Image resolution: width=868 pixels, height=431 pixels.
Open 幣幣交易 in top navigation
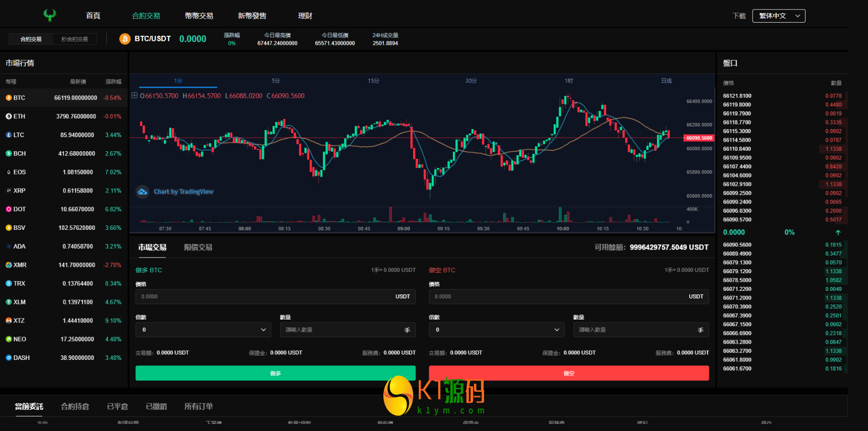click(199, 16)
